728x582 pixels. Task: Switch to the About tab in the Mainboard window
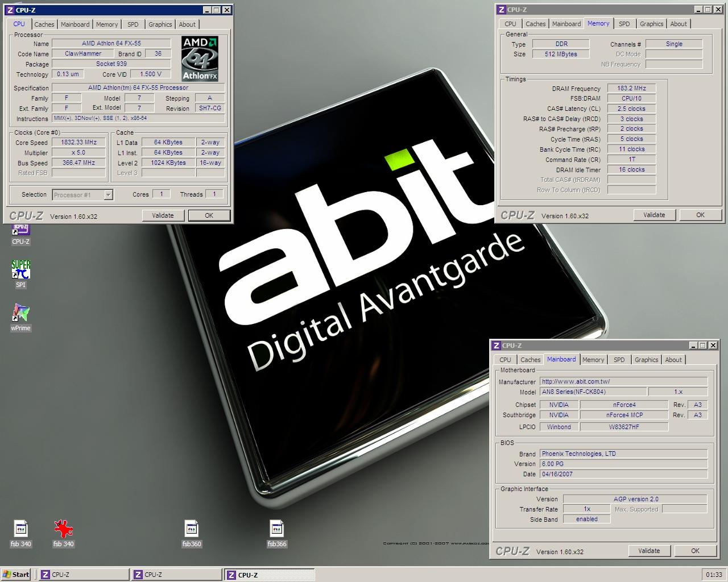coord(673,360)
